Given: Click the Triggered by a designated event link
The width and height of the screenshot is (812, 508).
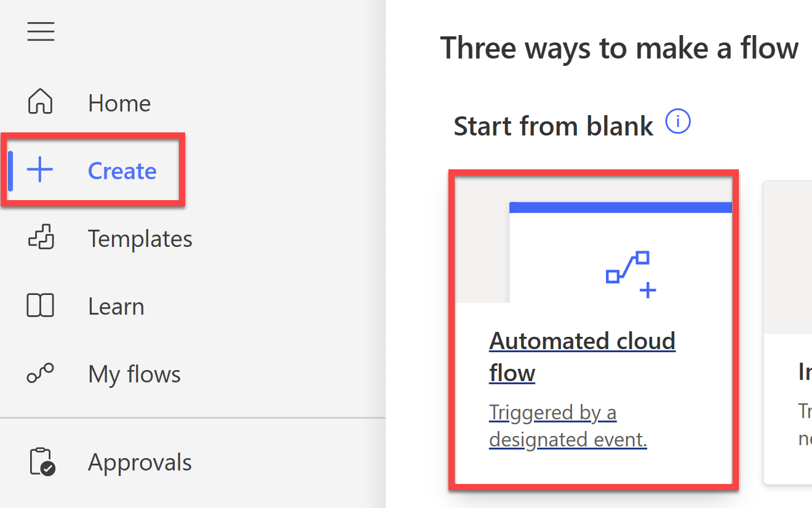Looking at the screenshot, I should tap(568, 426).
